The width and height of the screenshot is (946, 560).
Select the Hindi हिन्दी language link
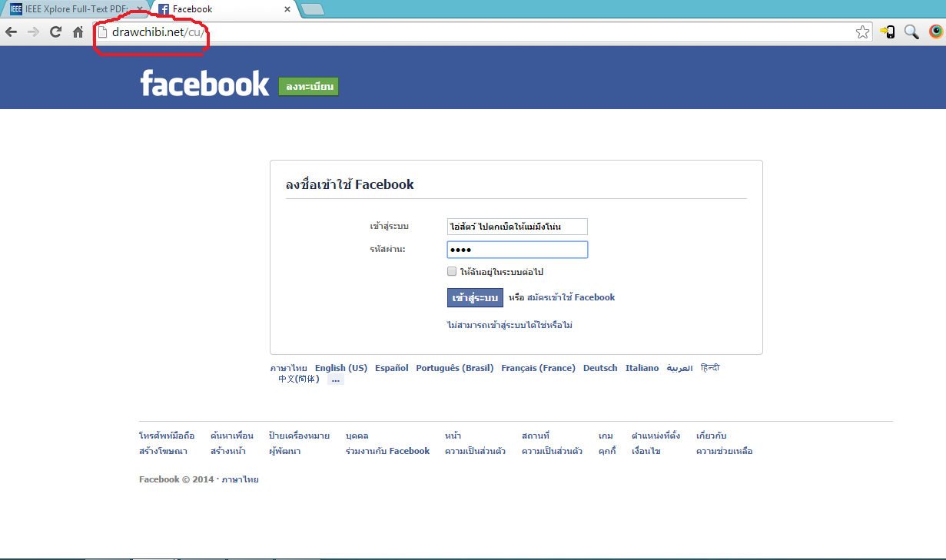pyautogui.click(x=710, y=368)
